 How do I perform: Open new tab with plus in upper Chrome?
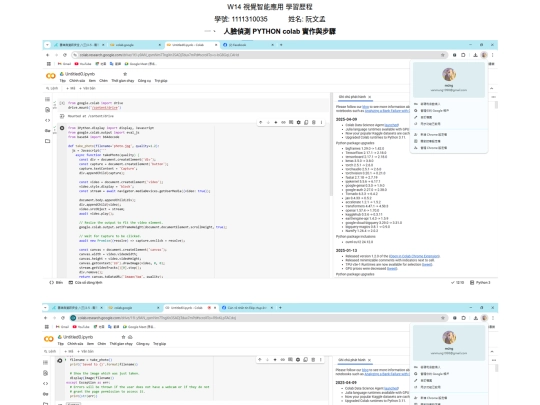[281, 45]
